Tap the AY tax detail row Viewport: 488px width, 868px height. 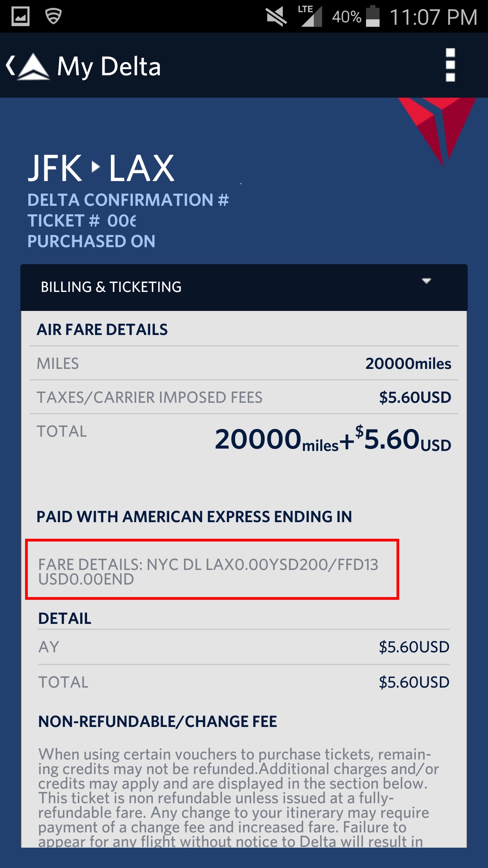click(x=244, y=647)
